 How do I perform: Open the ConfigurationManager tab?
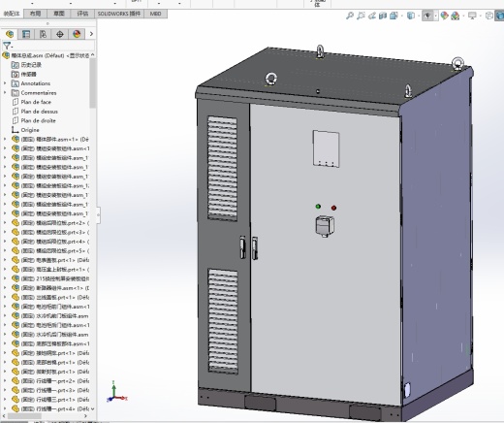pyautogui.click(x=43, y=34)
